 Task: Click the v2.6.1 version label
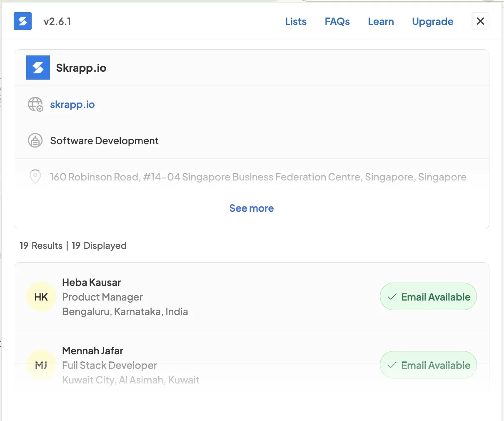coord(57,22)
